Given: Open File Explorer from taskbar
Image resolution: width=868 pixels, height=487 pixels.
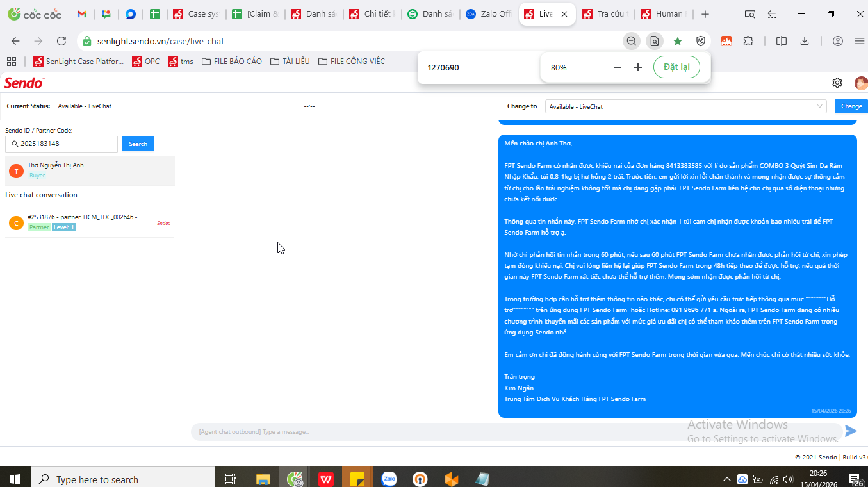Looking at the screenshot, I should [x=263, y=479].
